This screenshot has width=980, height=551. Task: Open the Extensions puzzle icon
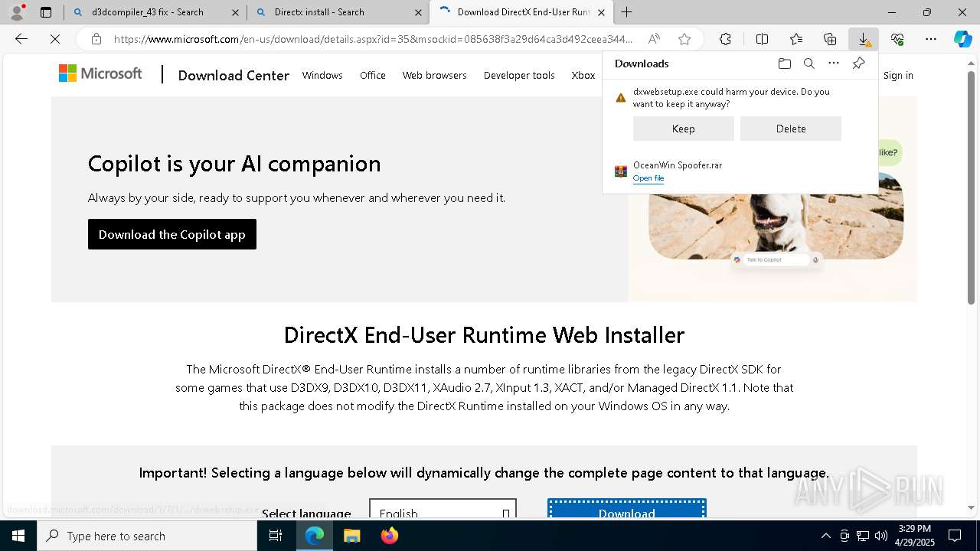click(725, 39)
